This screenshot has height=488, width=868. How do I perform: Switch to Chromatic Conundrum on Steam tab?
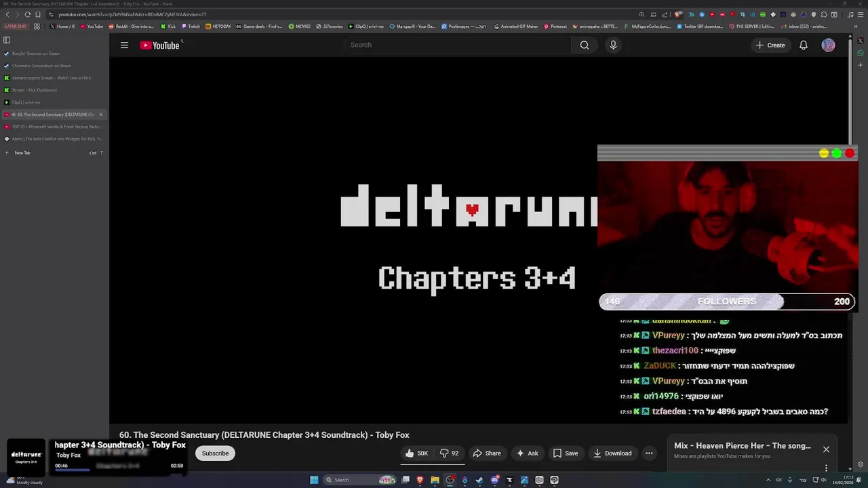pos(54,66)
